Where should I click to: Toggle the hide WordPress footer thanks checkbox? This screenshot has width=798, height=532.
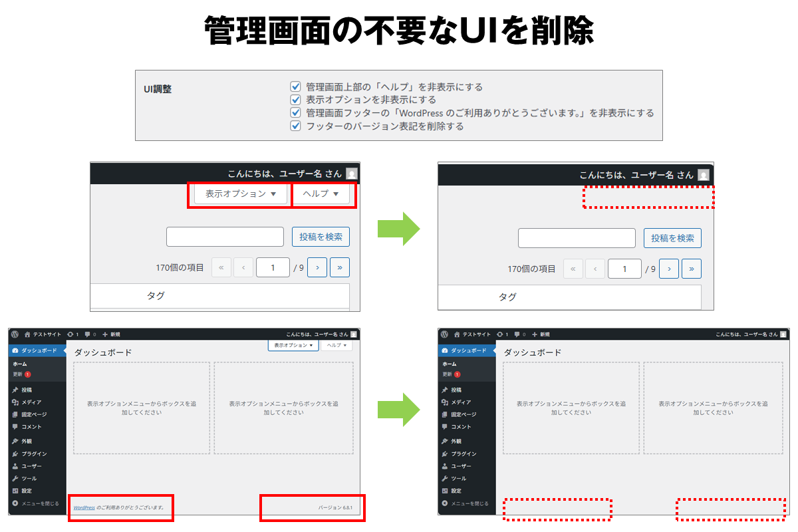point(296,112)
